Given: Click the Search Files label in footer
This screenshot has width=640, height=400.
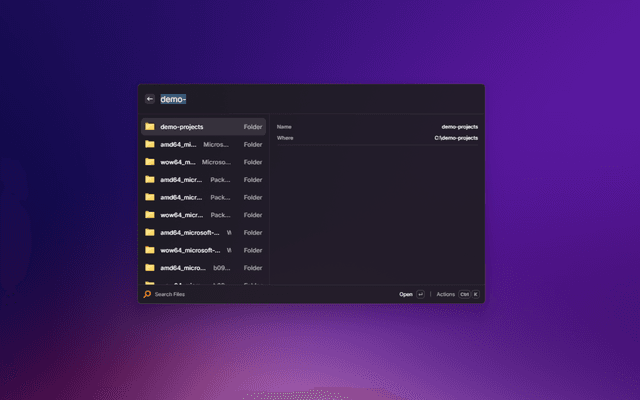Looking at the screenshot, I should tap(169, 294).
